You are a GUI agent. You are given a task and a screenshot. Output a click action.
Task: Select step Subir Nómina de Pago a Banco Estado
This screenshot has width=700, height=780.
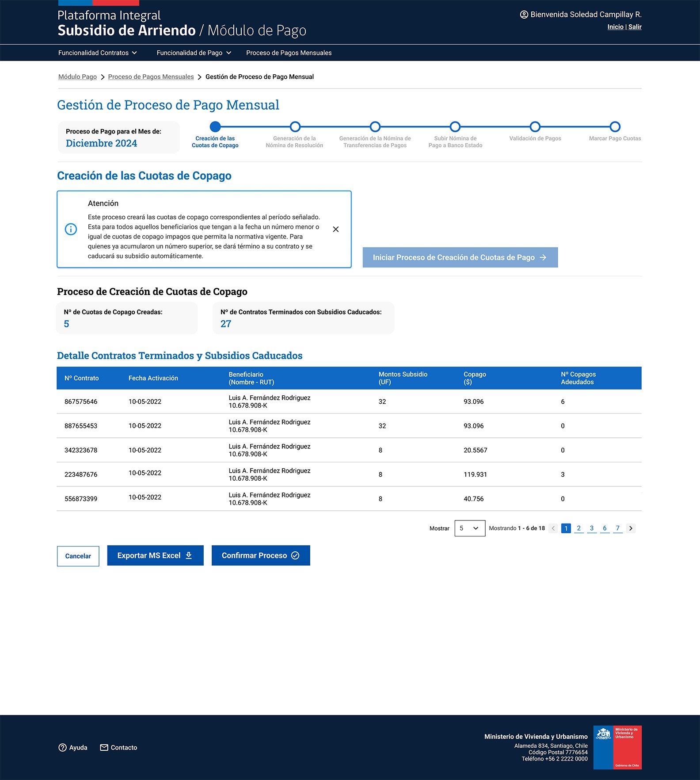455,127
